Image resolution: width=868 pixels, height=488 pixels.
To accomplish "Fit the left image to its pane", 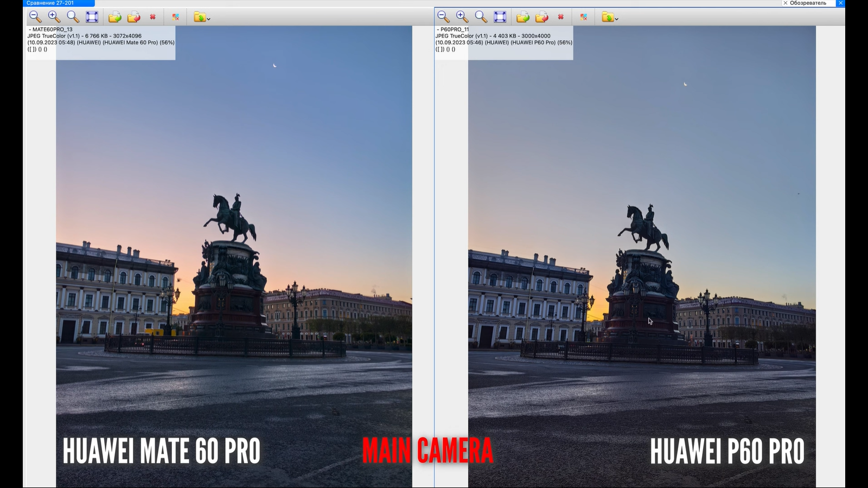I will coord(92,17).
